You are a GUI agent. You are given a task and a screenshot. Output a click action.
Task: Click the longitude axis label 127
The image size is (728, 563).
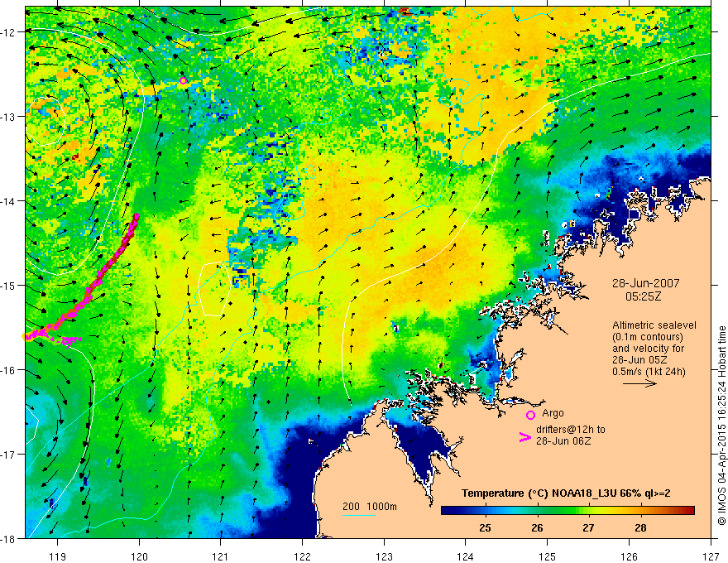711,556
